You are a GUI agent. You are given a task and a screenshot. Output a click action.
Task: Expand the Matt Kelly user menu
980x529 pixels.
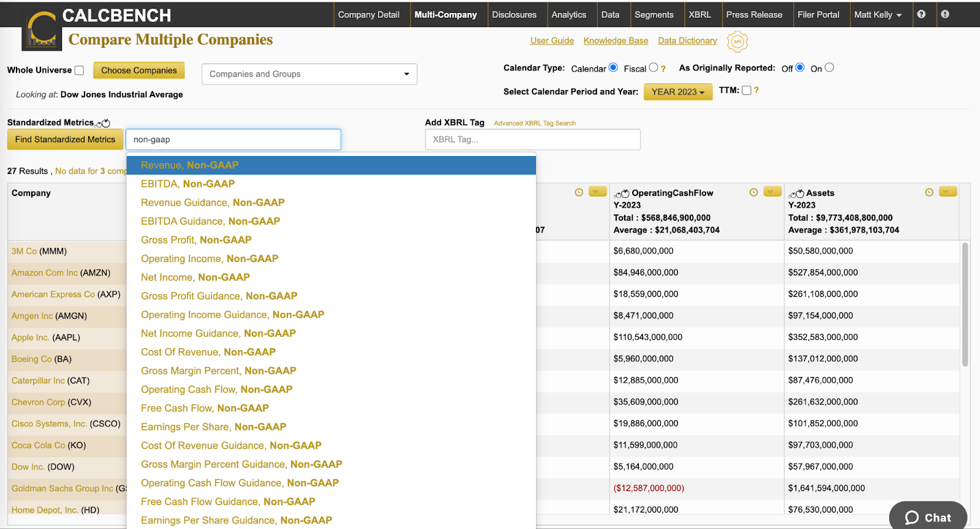878,15
